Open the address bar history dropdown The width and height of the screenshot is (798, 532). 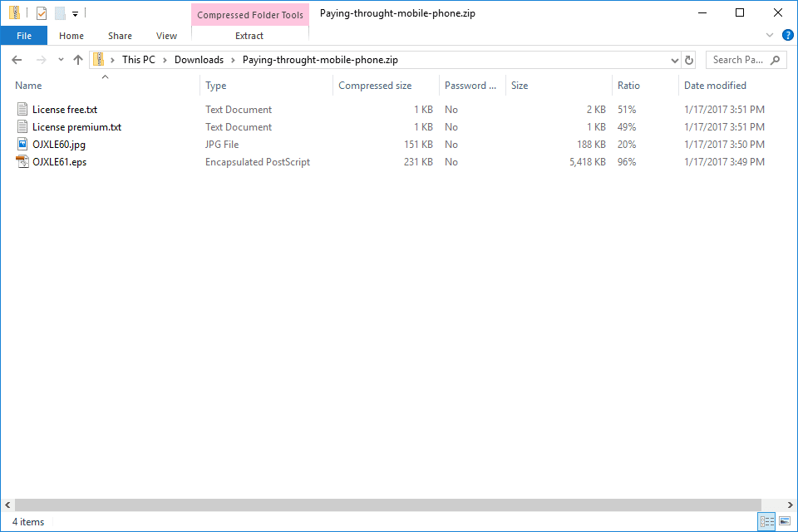pyautogui.click(x=674, y=60)
